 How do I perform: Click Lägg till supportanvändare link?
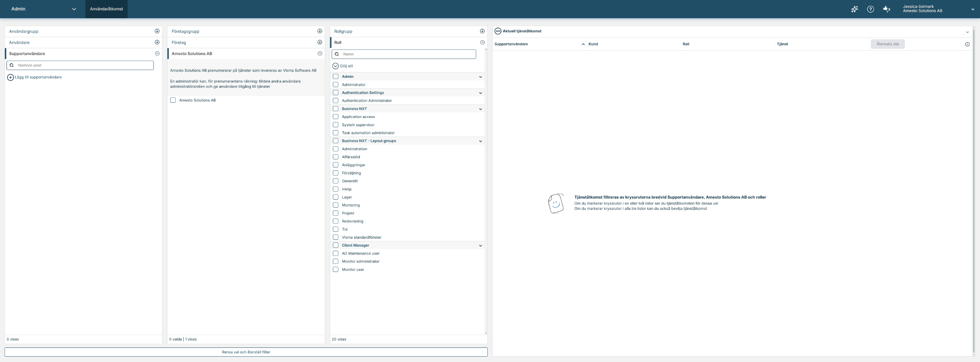click(x=34, y=77)
